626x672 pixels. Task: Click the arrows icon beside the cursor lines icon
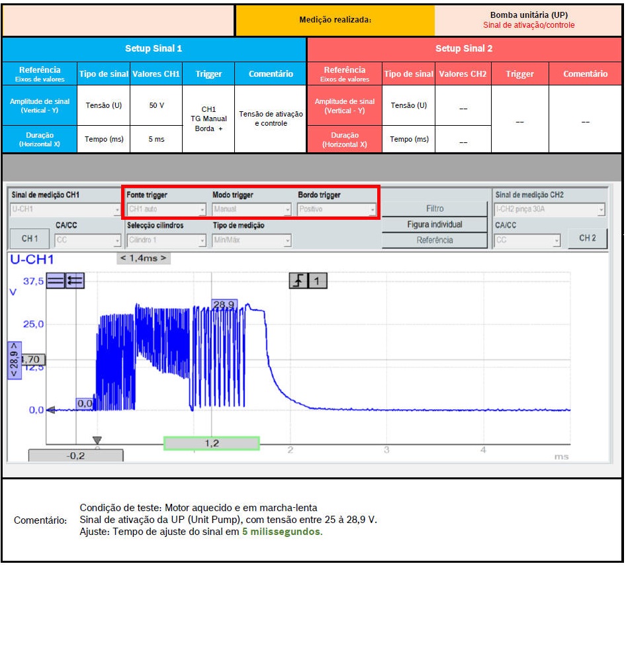[75, 281]
